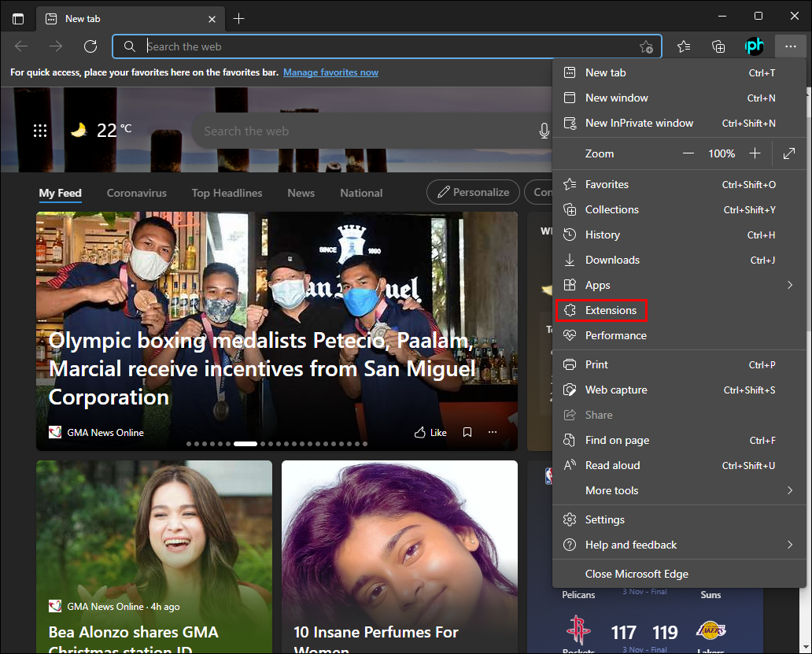Image resolution: width=812 pixels, height=654 pixels.
Task: Click the carousel's highlighted slide indicator
Action: pos(245,444)
